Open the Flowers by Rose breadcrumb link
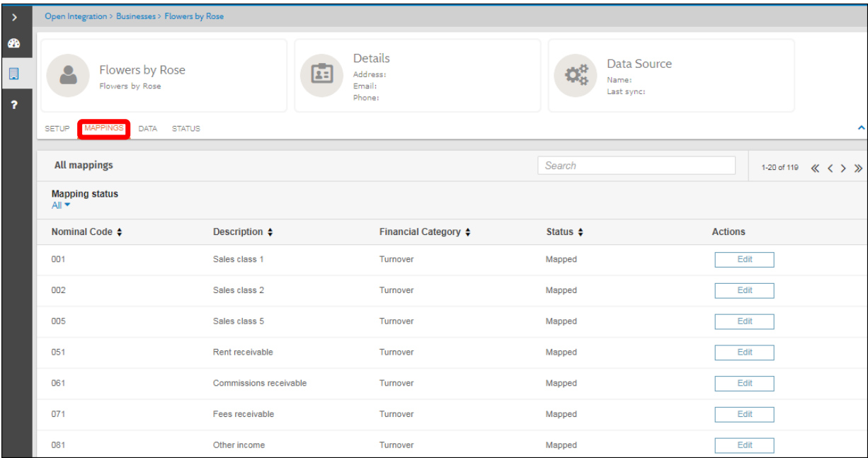The width and height of the screenshot is (868, 458). tap(194, 16)
